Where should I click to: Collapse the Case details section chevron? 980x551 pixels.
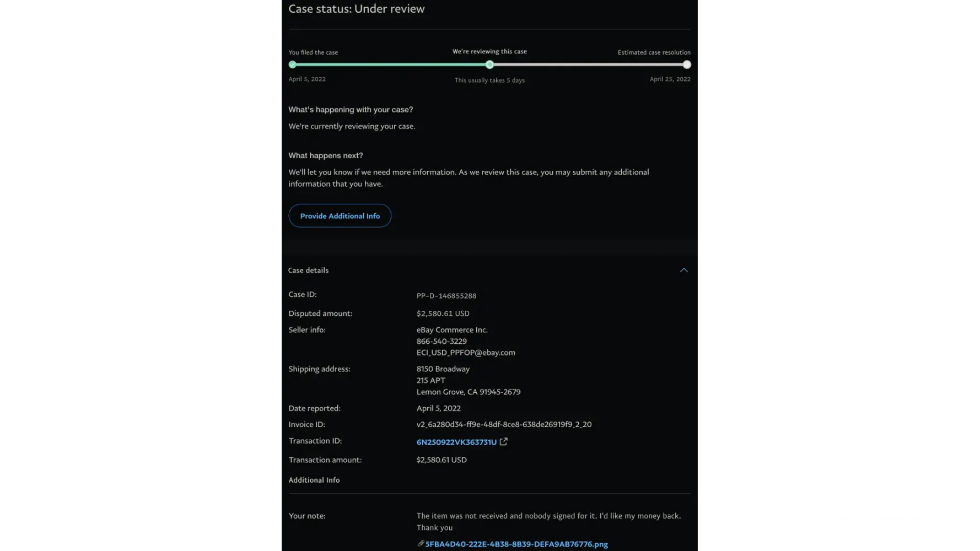coord(683,270)
